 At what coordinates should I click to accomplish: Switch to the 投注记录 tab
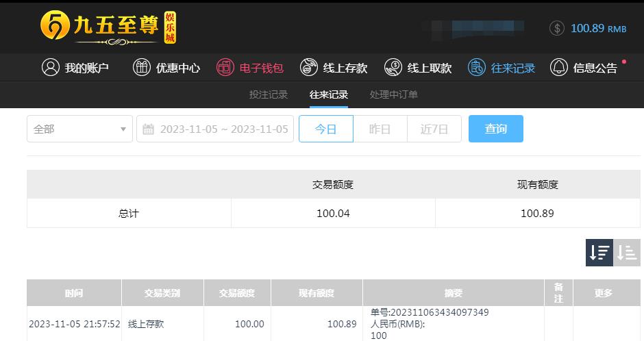(x=268, y=94)
